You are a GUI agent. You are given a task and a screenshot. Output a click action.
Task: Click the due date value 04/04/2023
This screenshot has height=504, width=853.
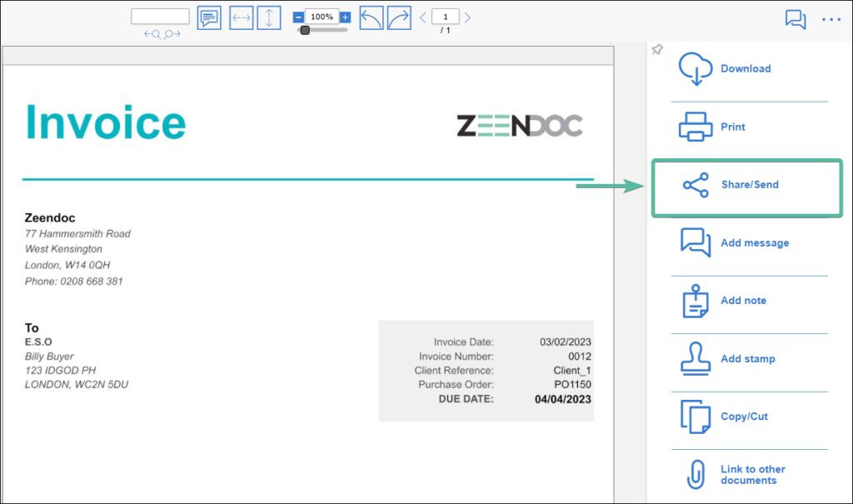[563, 399]
